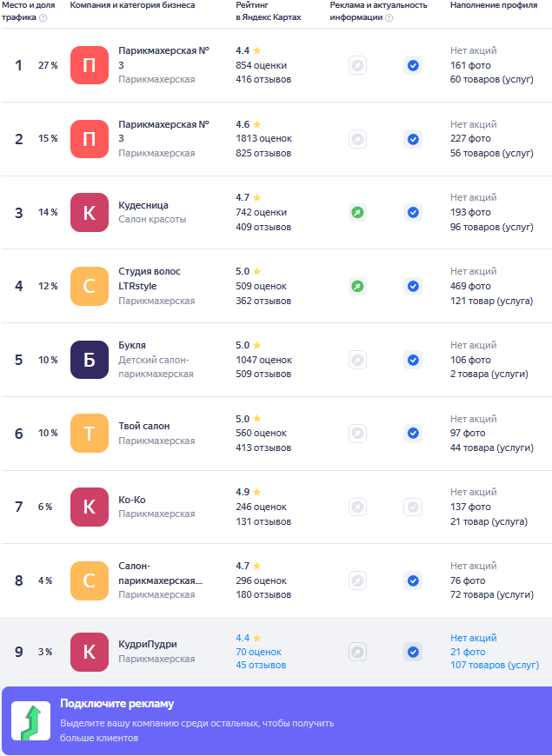Click the help icon beside 'Реклама и актуальность информации'
Viewport: 552px width, 756px height.
[389, 17]
